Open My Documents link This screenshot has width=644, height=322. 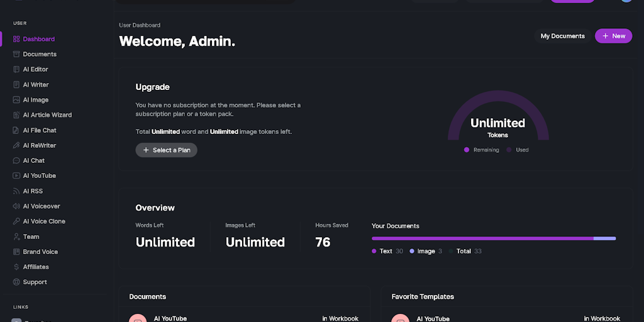click(562, 36)
